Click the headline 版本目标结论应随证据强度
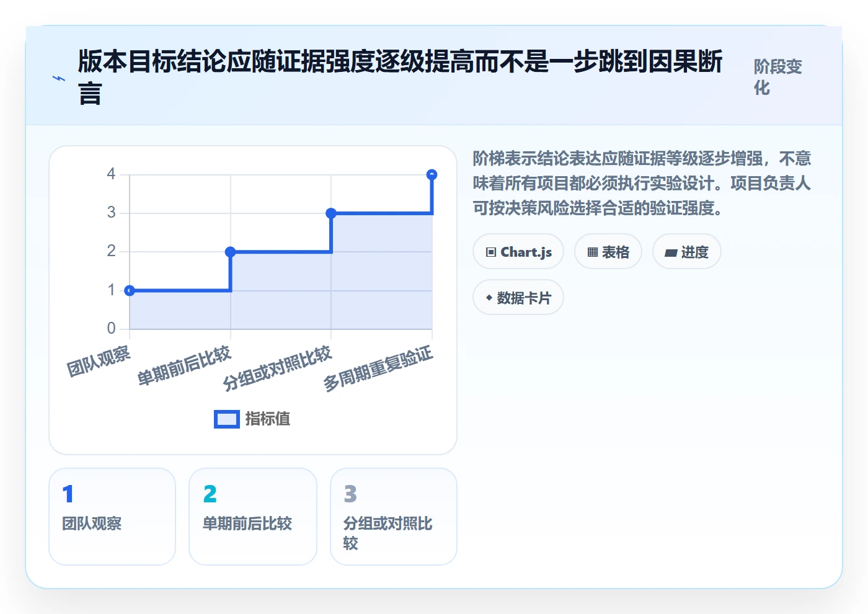 (401, 77)
